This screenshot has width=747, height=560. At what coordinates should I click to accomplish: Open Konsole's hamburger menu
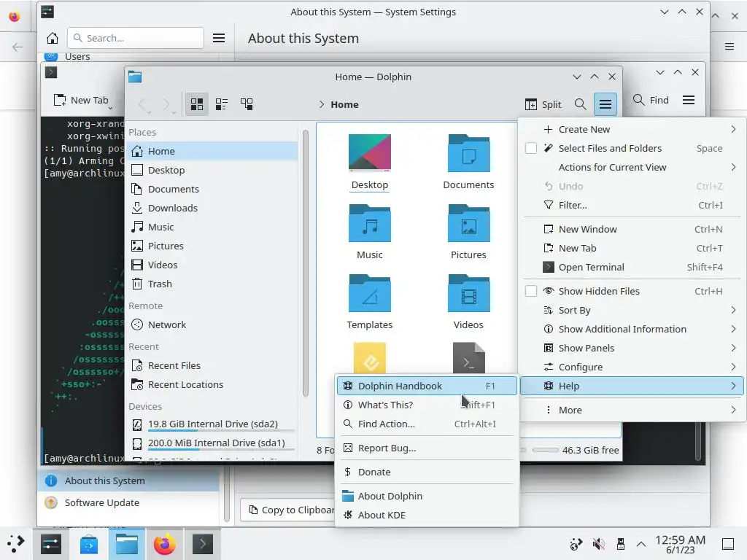(x=689, y=100)
